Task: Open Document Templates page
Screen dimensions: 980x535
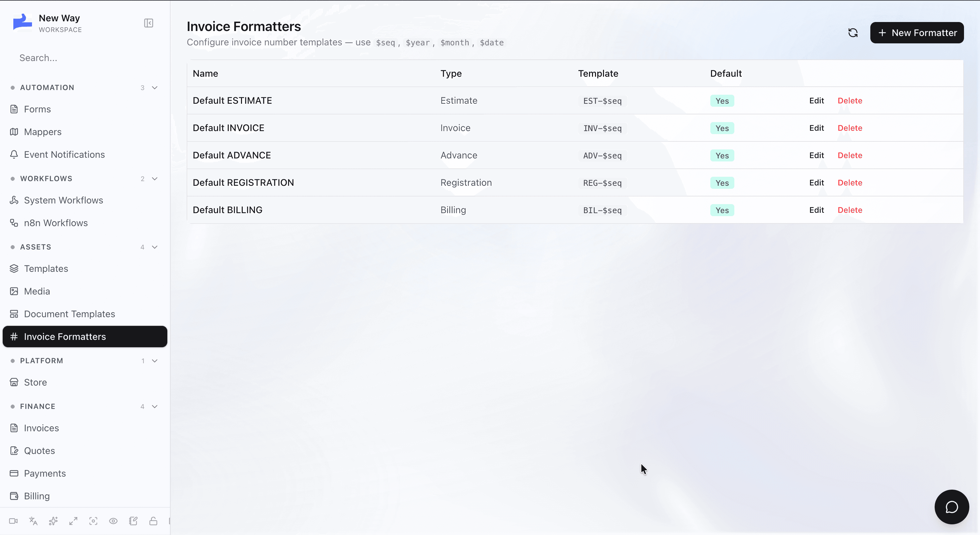Action: click(x=85, y=314)
